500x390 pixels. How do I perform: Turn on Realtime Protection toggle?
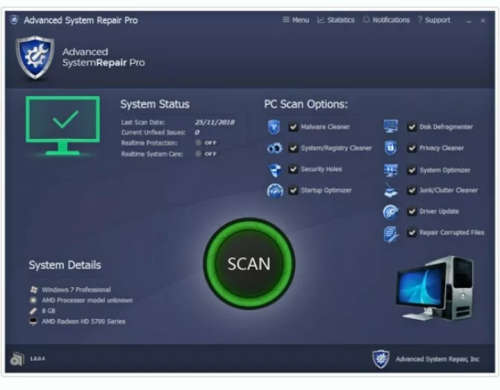[x=206, y=143]
